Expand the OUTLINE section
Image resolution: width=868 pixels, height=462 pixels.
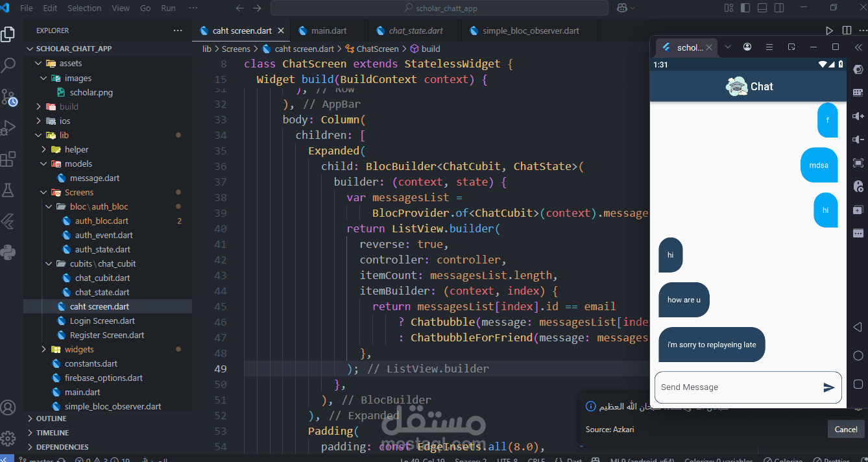pyautogui.click(x=51, y=419)
